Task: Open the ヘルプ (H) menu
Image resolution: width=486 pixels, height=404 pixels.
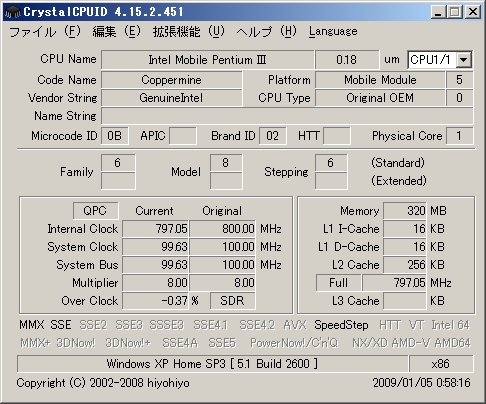Action: [x=266, y=32]
